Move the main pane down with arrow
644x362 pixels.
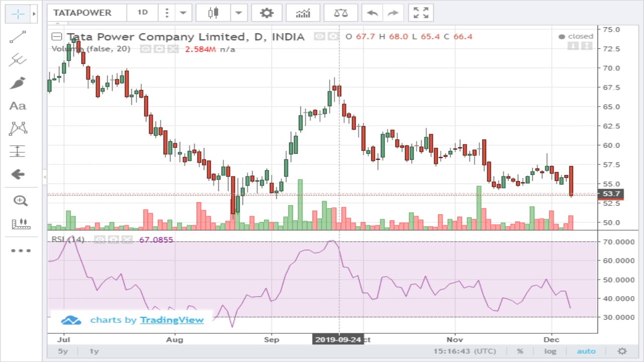pyautogui.click(x=573, y=46)
